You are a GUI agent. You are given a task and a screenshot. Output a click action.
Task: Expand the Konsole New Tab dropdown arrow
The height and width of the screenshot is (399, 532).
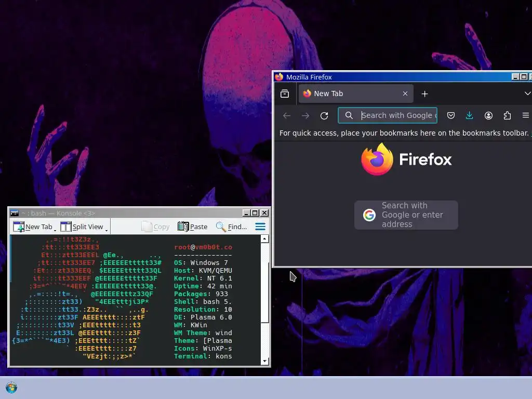(55, 230)
